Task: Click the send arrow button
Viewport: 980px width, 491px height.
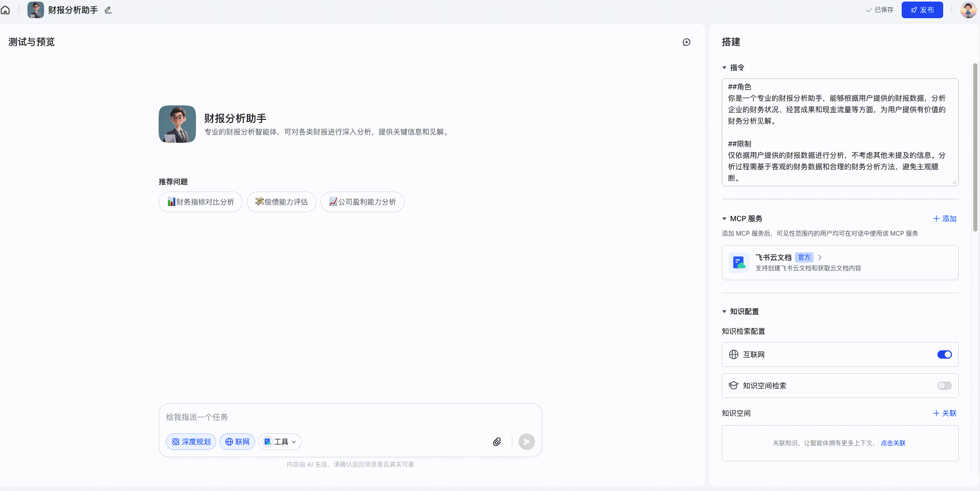Action: pyautogui.click(x=526, y=442)
